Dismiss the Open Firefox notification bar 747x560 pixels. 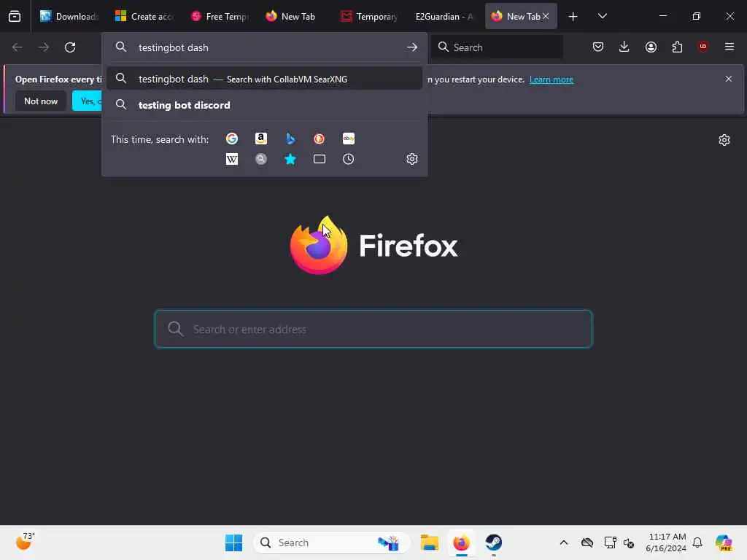(729, 79)
